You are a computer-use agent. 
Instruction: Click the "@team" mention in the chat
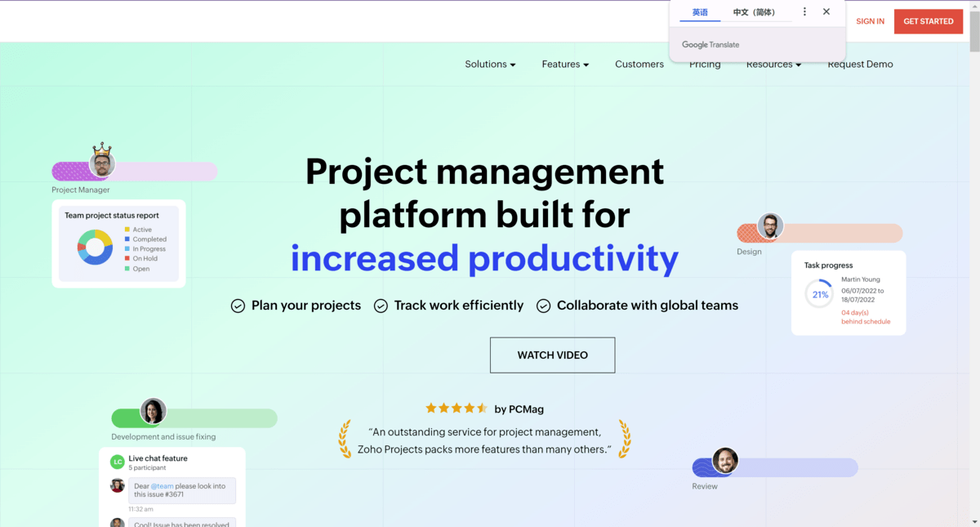click(163, 486)
